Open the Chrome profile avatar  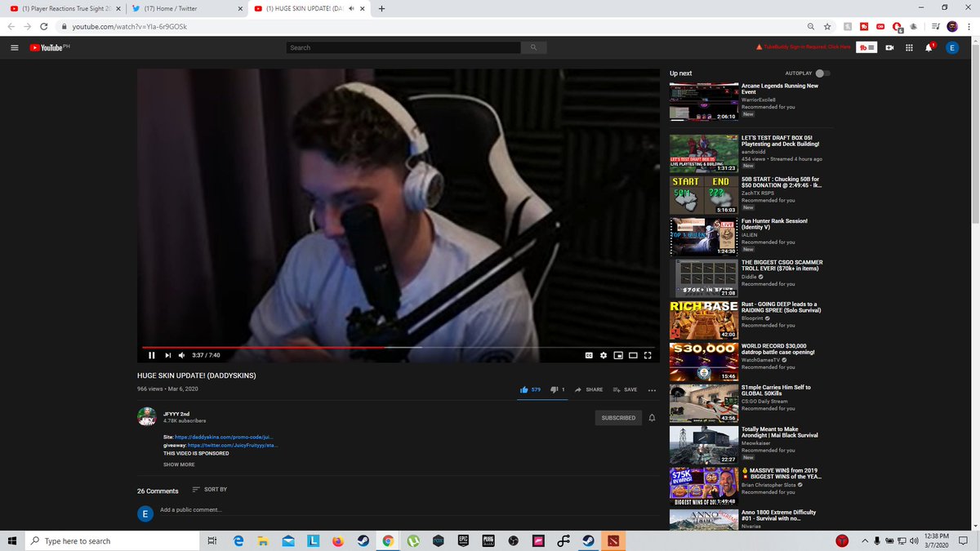953,26
